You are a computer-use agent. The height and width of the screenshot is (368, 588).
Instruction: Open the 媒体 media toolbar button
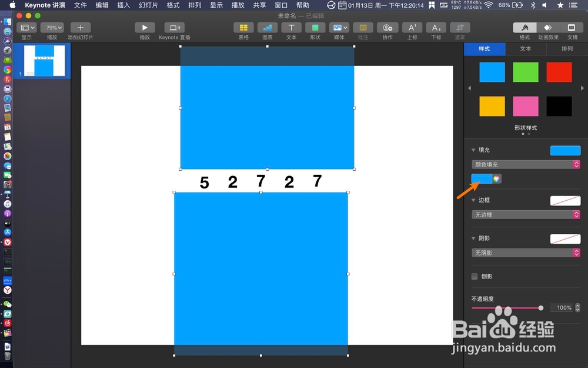pyautogui.click(x=339, y=28)
